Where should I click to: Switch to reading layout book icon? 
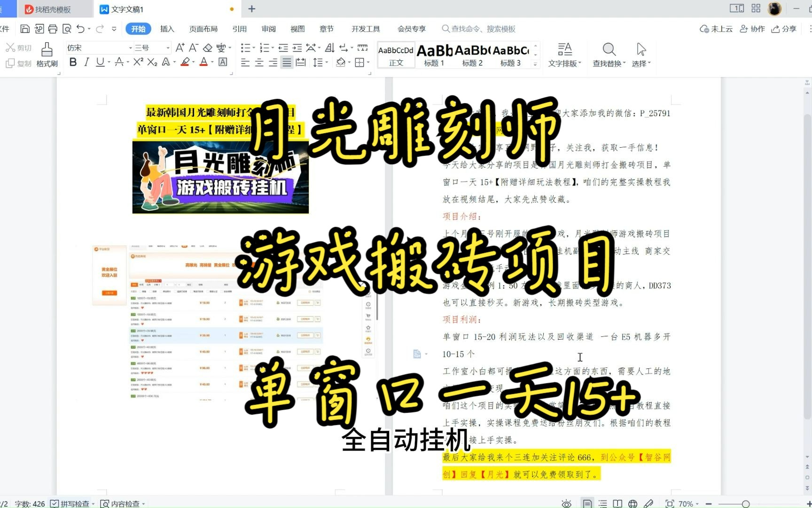click(617, 504)
